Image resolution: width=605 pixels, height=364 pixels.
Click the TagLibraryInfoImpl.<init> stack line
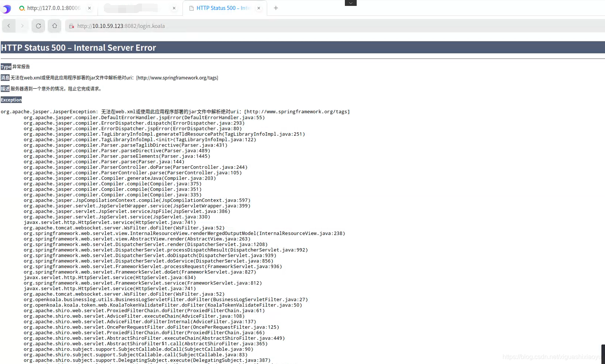tap(140, 139)
